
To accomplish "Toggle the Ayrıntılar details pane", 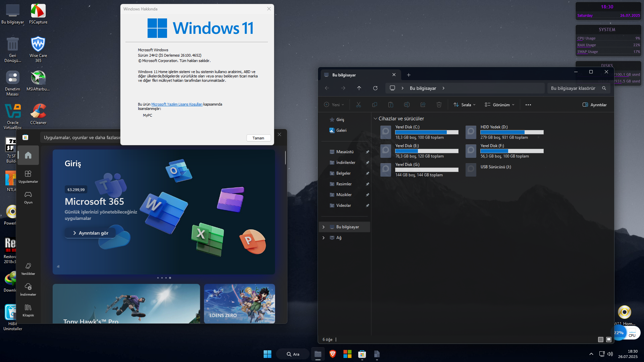I will pos(595,105).
